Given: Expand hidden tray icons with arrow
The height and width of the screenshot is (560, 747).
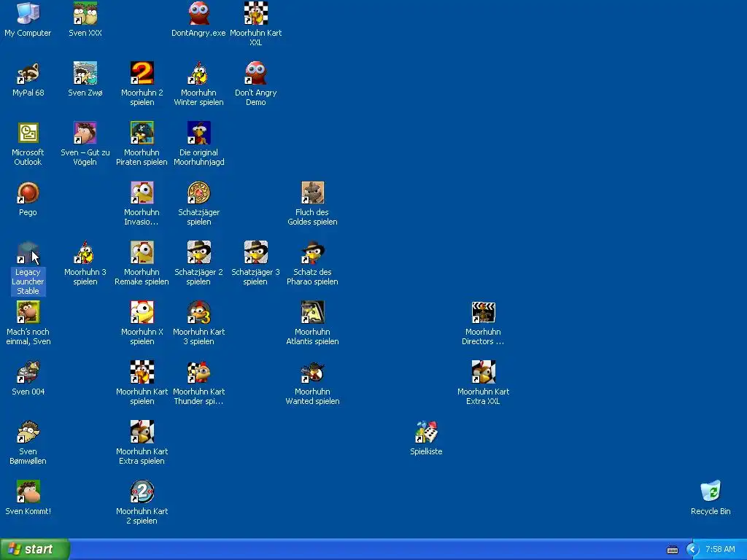Looking at the screenshot, I should [x=692, y=550].
